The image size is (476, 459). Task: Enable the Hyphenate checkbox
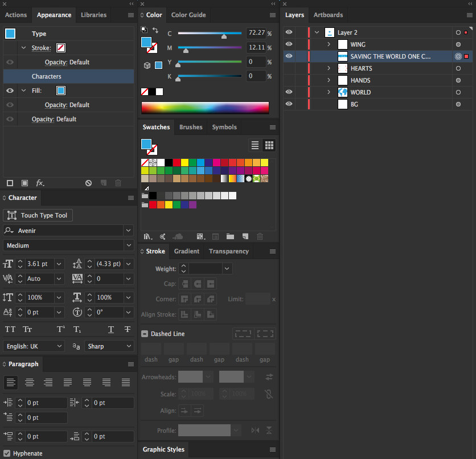6,453
